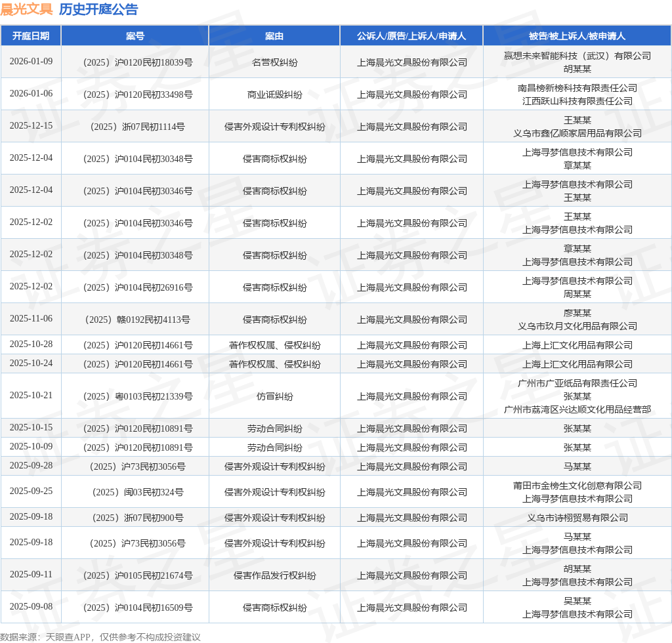Click the 名誉权纠纷 cause cell
The width and height of the screenshot is (672, 643).
275,62
